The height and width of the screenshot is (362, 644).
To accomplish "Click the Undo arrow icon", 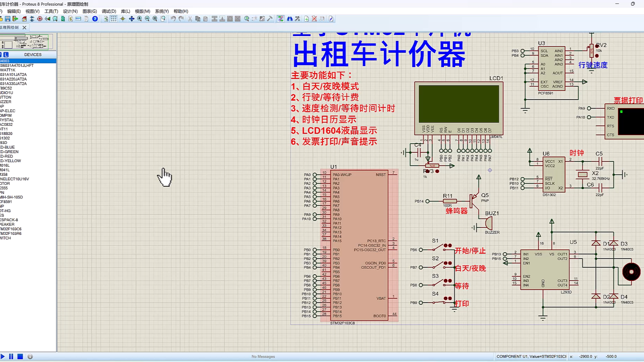I will [173, 19].
